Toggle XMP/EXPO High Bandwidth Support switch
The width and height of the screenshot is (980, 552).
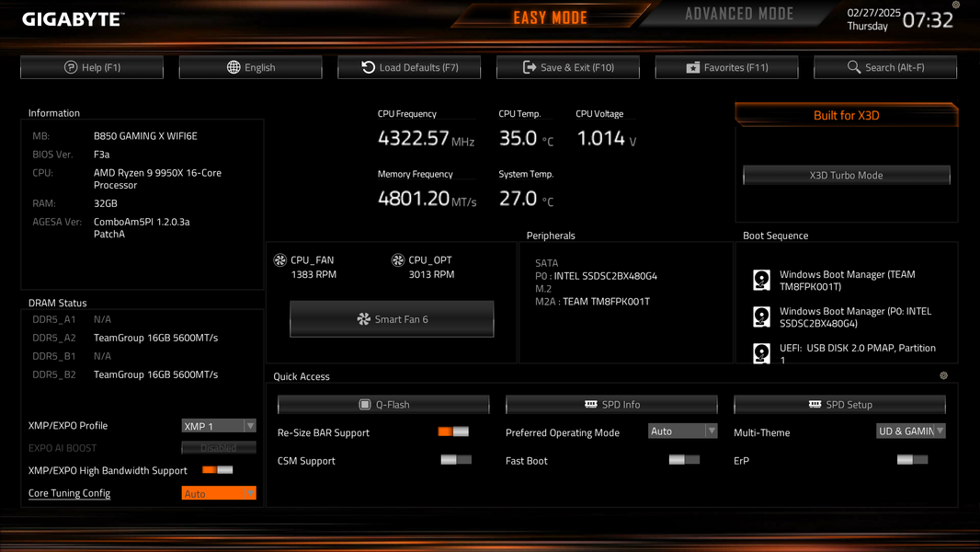218,469
